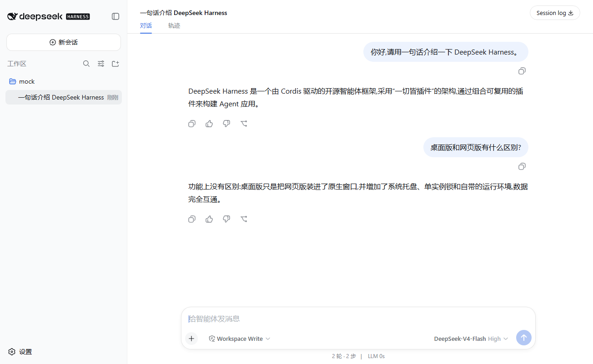Copy the 功能上没有区别 reply
This screenshot has width=593, height=364.
[x=192, y=219]
